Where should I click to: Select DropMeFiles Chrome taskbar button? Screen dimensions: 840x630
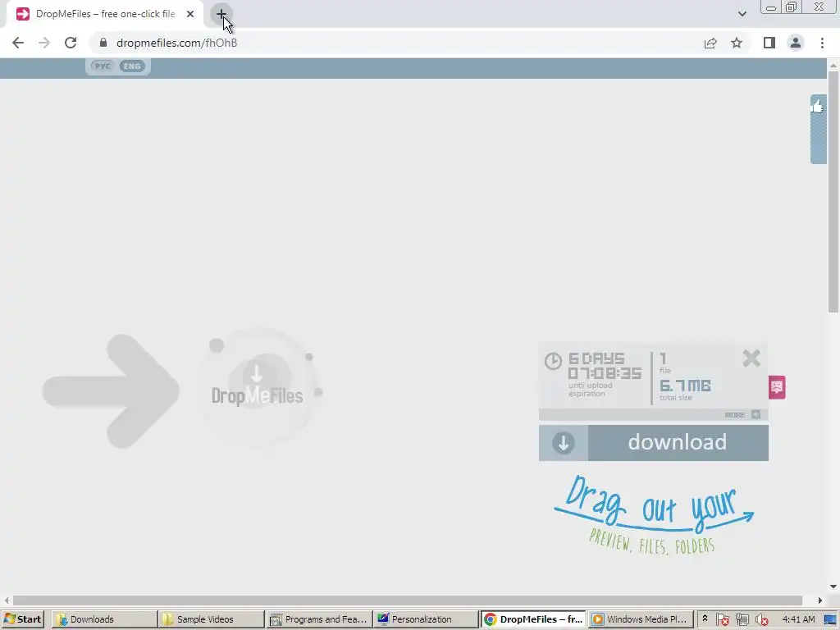coord(532,619)
